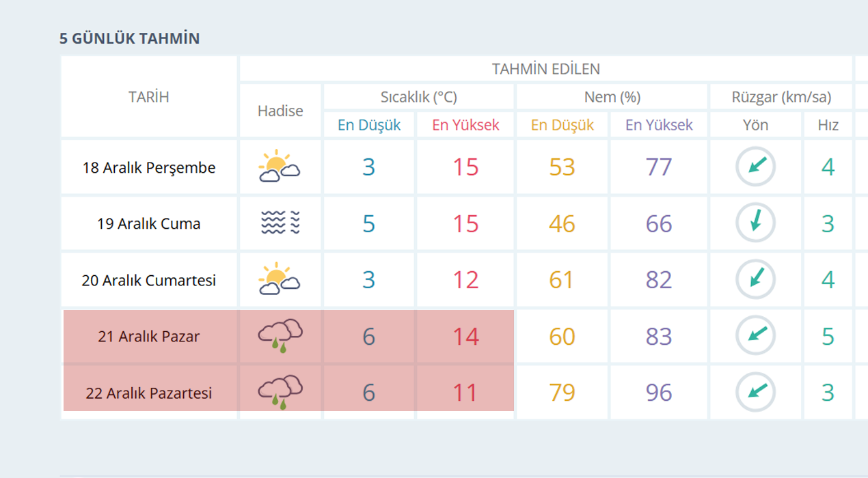Click the fog icon for 19 Aralık Cuma
The image size is (868, 478).
coord(280,223)
